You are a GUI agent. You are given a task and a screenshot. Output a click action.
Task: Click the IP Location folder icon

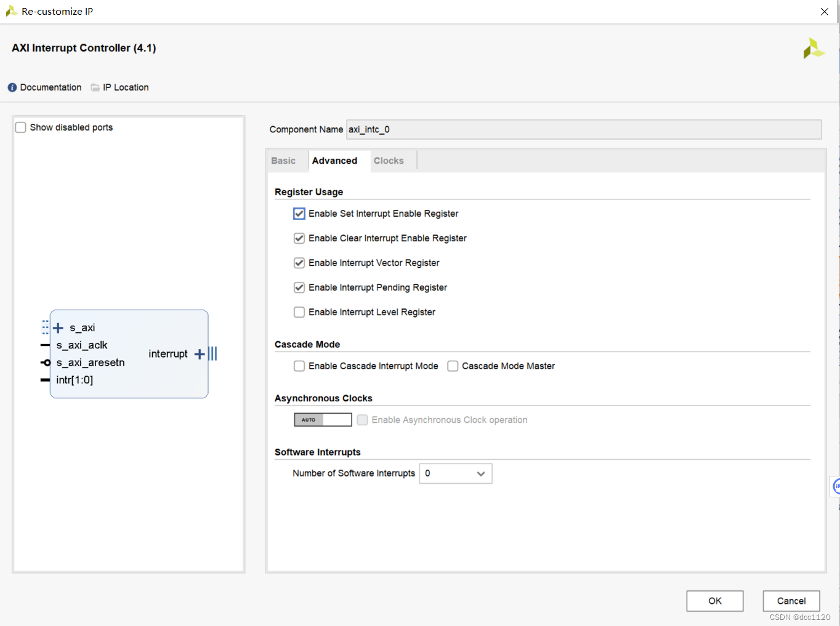[95, 87]
